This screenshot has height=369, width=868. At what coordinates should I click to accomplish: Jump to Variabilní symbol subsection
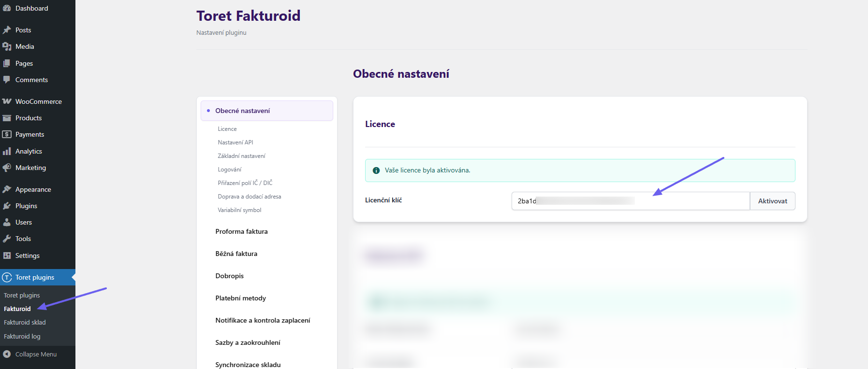(x=239, y=210)
